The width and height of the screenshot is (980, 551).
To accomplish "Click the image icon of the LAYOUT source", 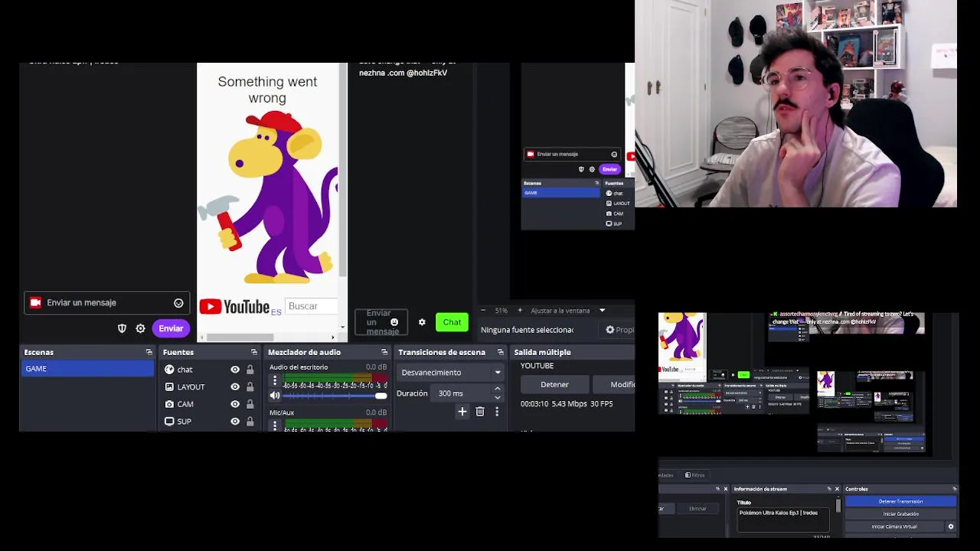I will [169, 387].
